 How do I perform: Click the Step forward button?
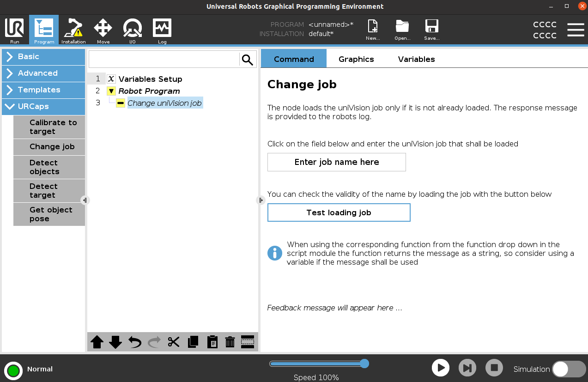tap(467, 368)
